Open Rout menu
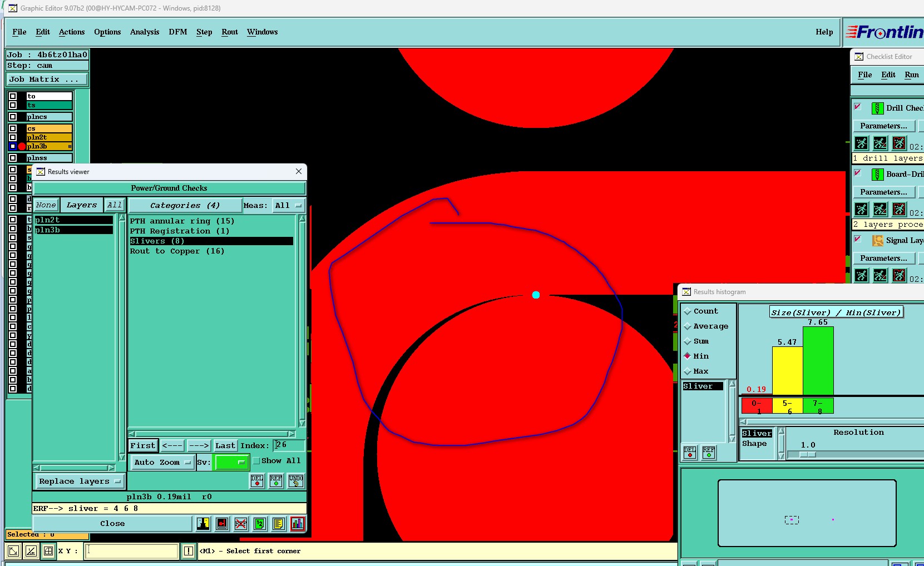This screenshot has width=924, height=566. pyautogui.click(x=230, y=32)
